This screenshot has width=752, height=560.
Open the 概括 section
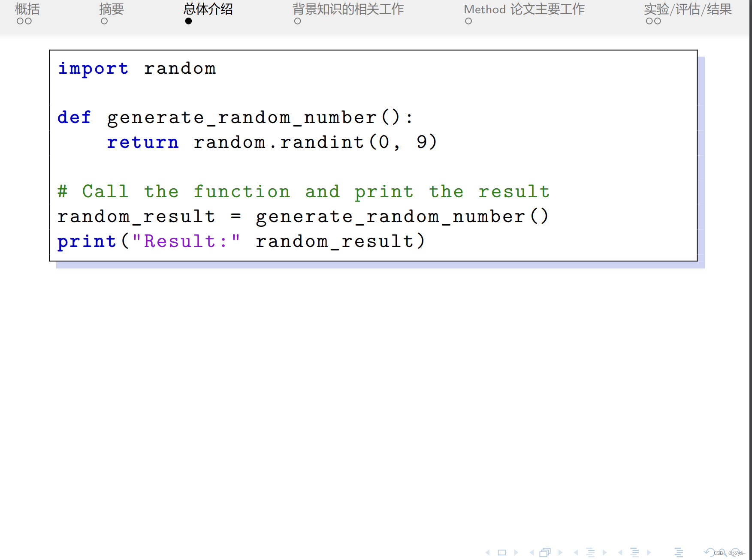pyautogui.click(x=27, y=9)
